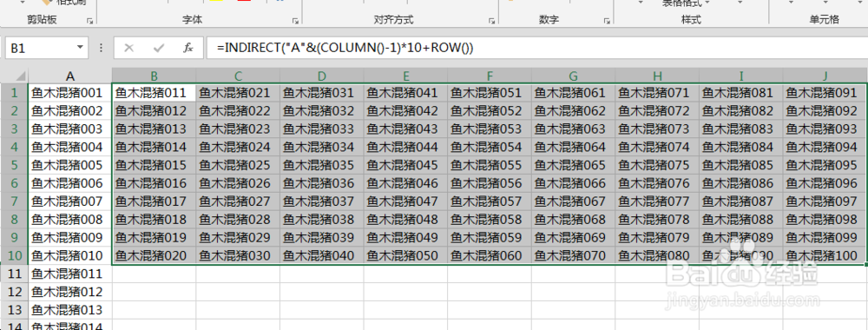Click cell containing 鱼木混猪071
This screenshot has width=868, height=330.
pos(657,92)
